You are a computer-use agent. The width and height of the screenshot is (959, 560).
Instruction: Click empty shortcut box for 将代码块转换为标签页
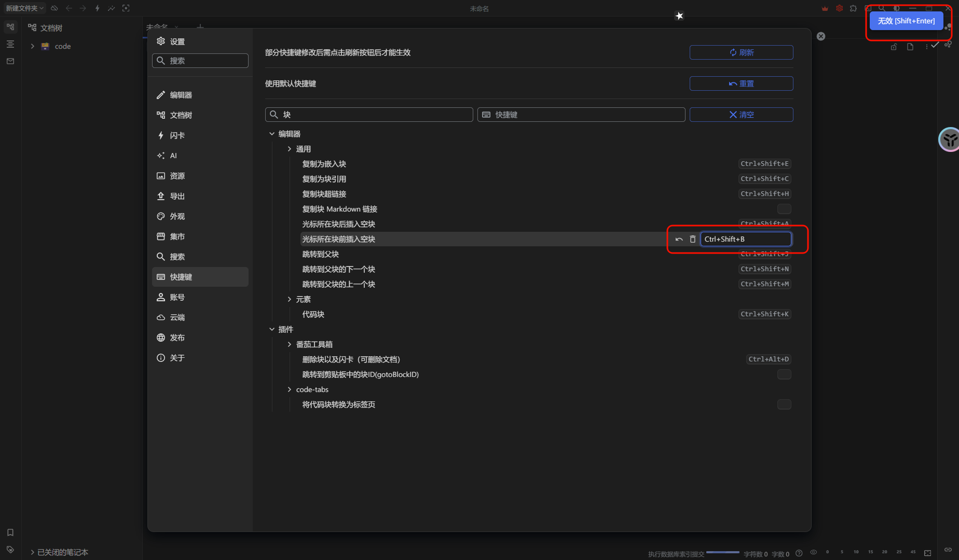(784, 404)
